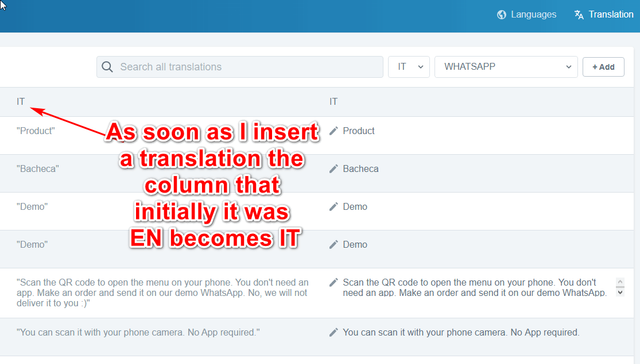Click pencil icon of first Demo row
Screen dimensions: 640x364
click(333, 207)
